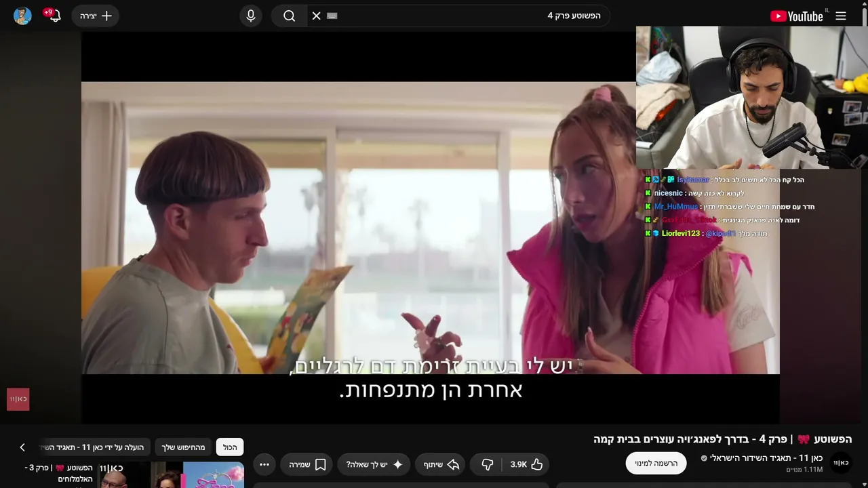Run the search with the magnifier button
Viewport: 868px width, 488px height.
[290, 16]
